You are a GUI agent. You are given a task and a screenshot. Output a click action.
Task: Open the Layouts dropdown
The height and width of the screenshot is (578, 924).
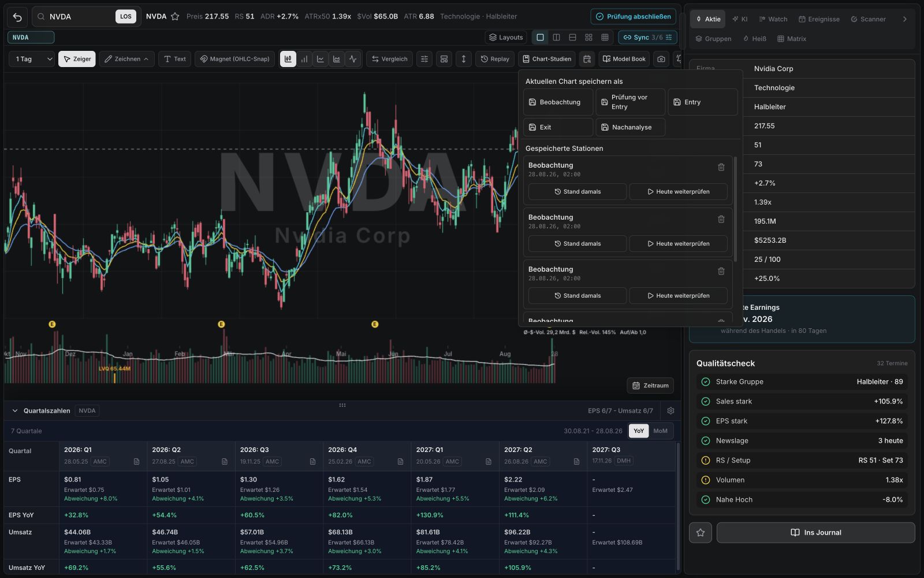click(x=506, y=38)
